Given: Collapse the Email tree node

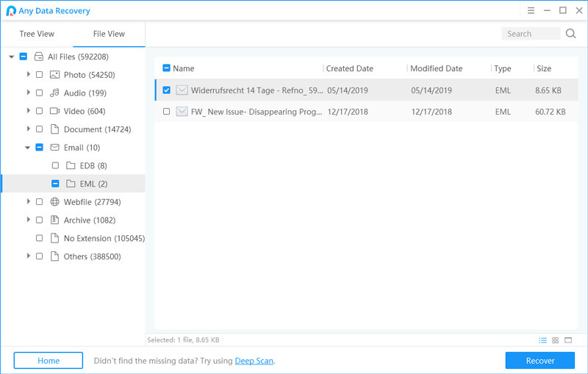Looking at the screenshot, I should point(27,148).
